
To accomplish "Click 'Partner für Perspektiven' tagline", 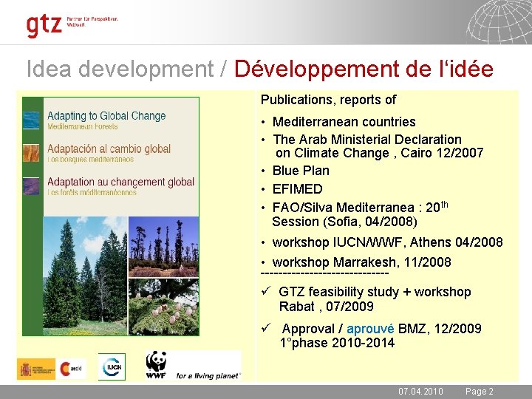I will (92, 19).
